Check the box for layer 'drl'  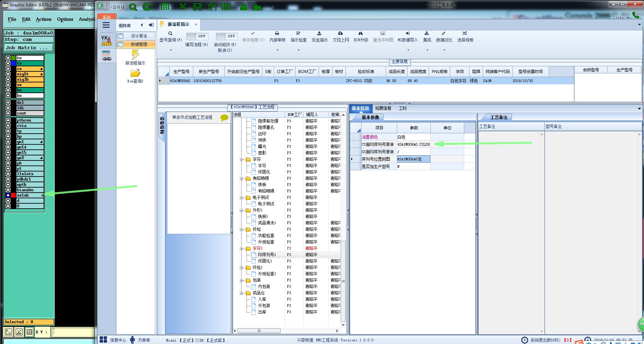click(8, 102)
